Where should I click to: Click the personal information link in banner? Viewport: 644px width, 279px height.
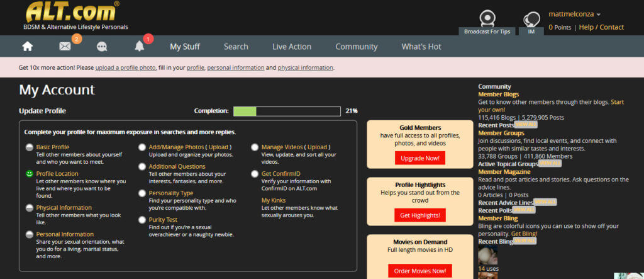click(236, 67)
